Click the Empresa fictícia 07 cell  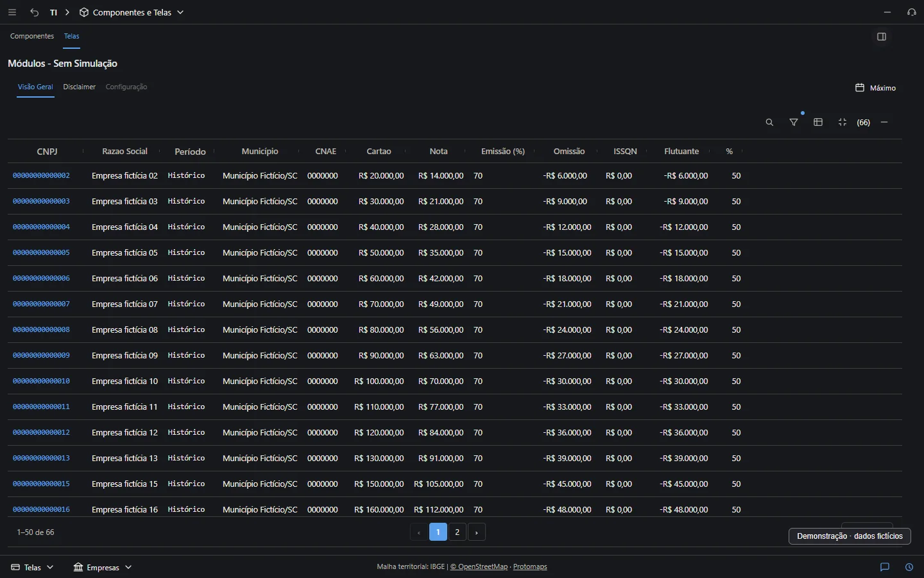click(124, 304)
